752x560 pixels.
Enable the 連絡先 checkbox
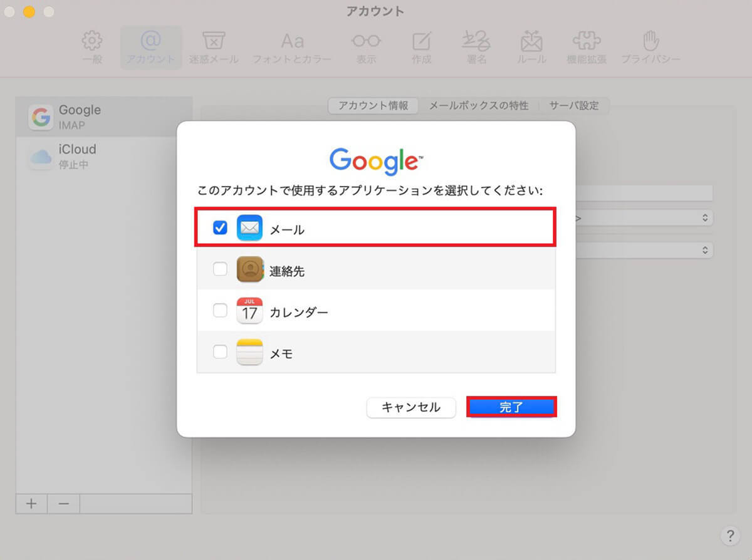(x=220, y=269)
